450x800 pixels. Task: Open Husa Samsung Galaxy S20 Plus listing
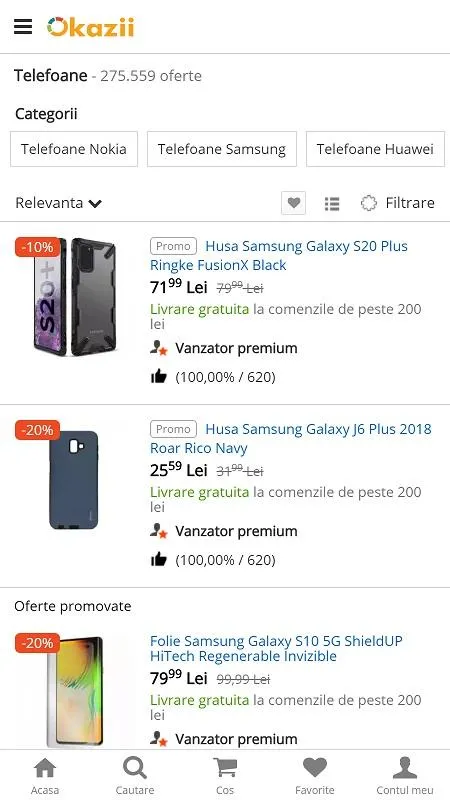click(x=279, y=256)
